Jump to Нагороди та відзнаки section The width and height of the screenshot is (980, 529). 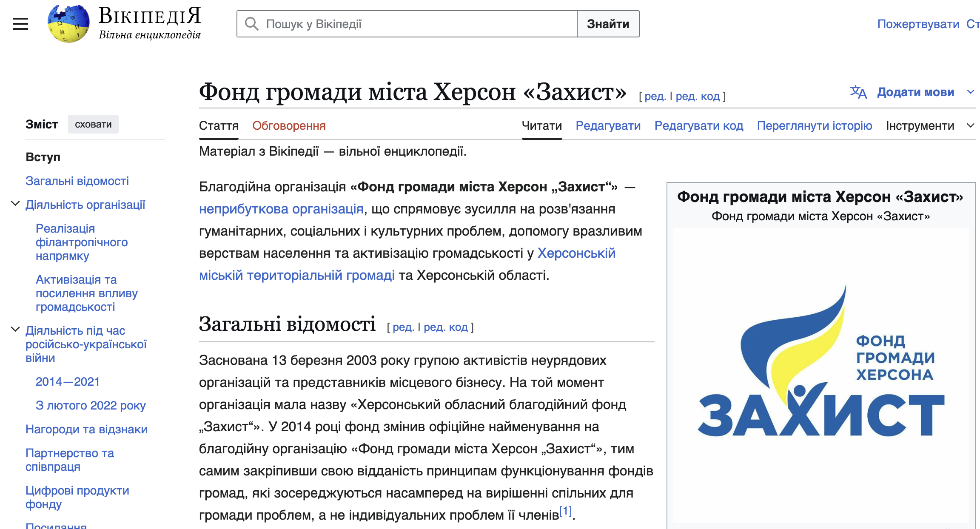click(87, 429)
